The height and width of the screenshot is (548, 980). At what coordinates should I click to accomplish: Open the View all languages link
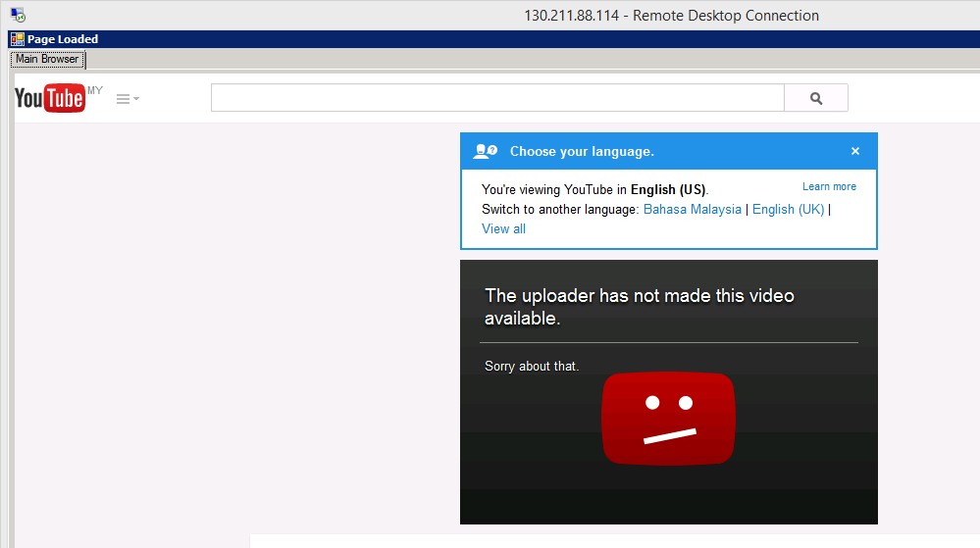(503, 228)
